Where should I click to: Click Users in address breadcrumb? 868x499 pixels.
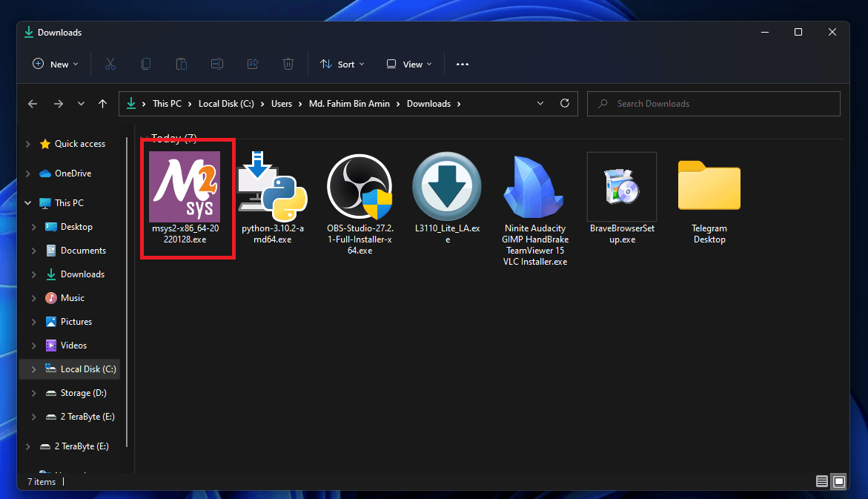pos(281,104)
